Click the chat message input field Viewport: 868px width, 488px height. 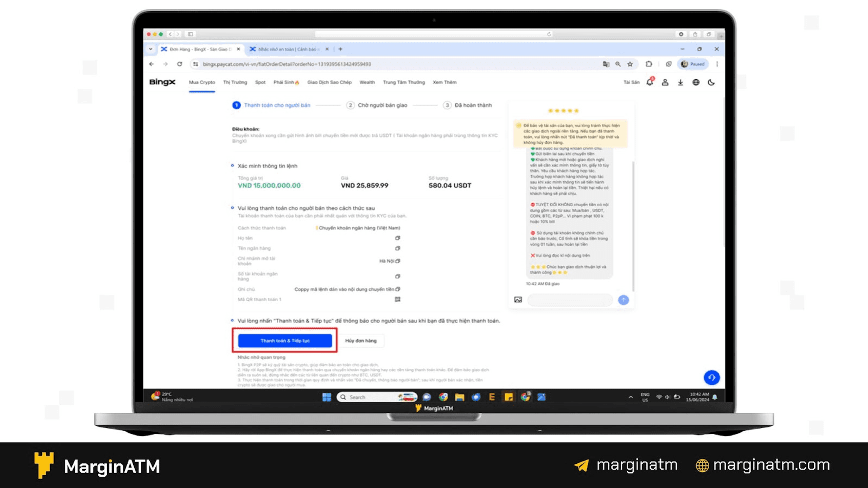click(570, 300)
